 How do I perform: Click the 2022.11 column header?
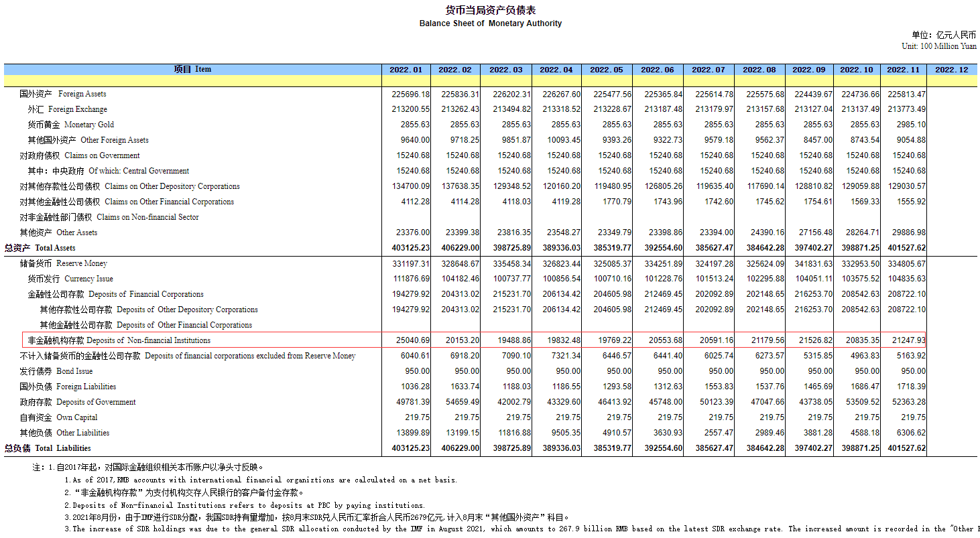(904, 70)
